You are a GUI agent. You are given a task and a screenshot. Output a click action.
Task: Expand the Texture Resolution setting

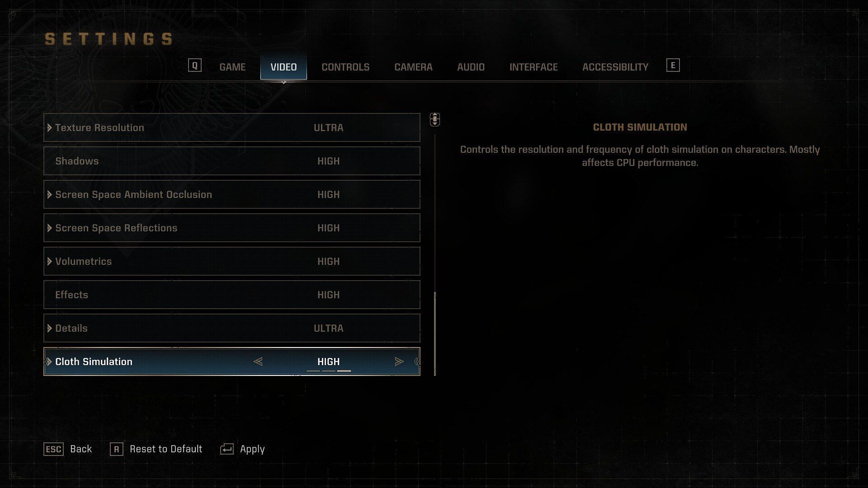click(49, 127)
